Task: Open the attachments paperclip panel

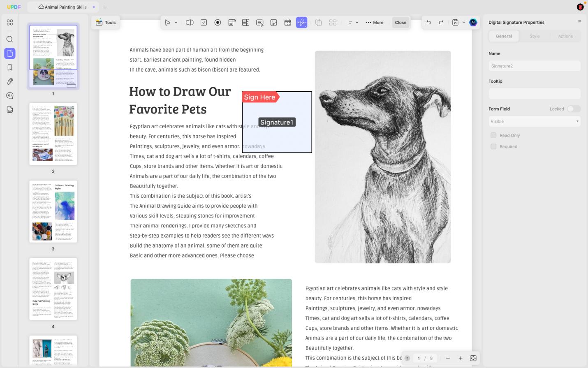Action: pyautogui.click(x=10, y=81)
